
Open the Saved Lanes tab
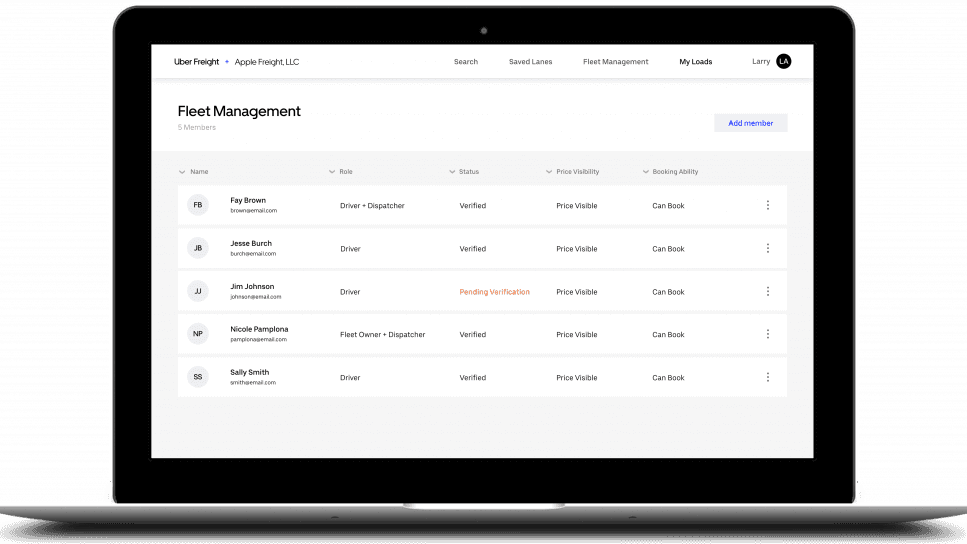pos(530,62)
